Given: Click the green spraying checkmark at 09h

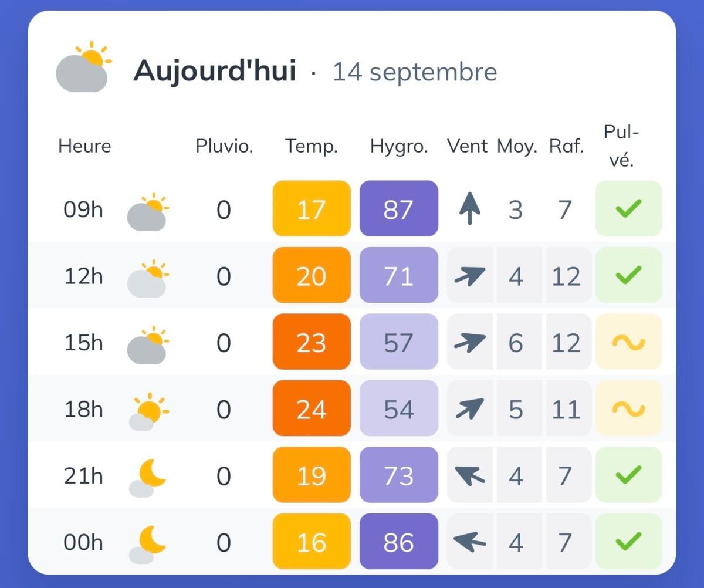Looking at the screenshot, I should pos(628,208).
